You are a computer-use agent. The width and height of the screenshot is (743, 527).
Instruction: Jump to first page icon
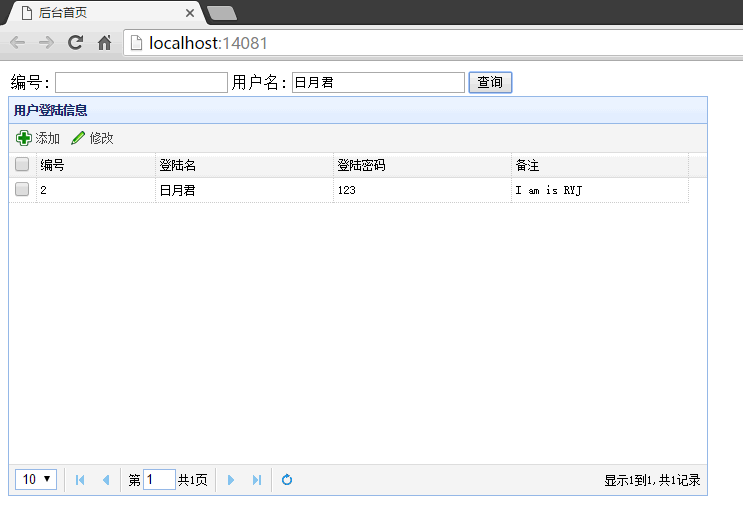point(80,480)
